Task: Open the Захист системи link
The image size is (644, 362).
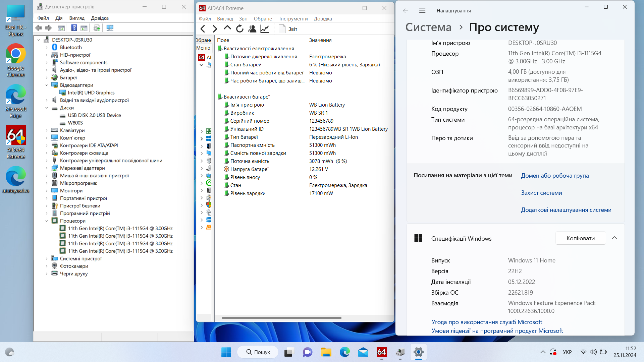Action: pyautogui.click(x=541, y=193)
